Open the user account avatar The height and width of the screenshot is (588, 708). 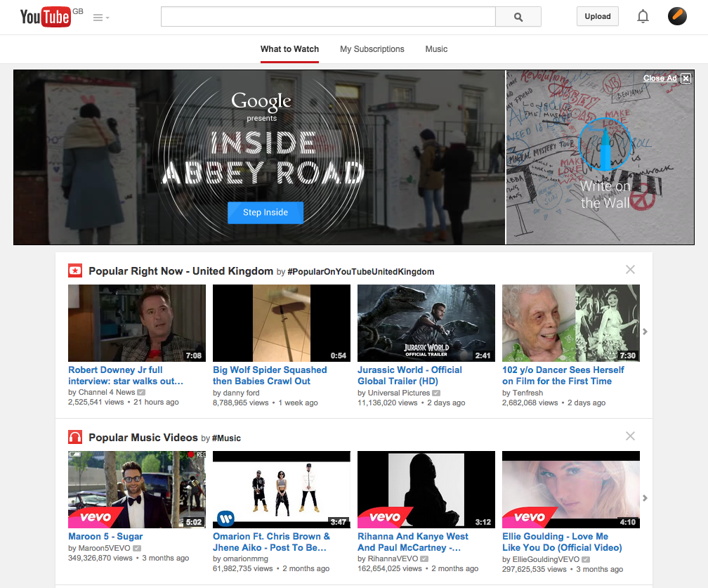point(677,16)
